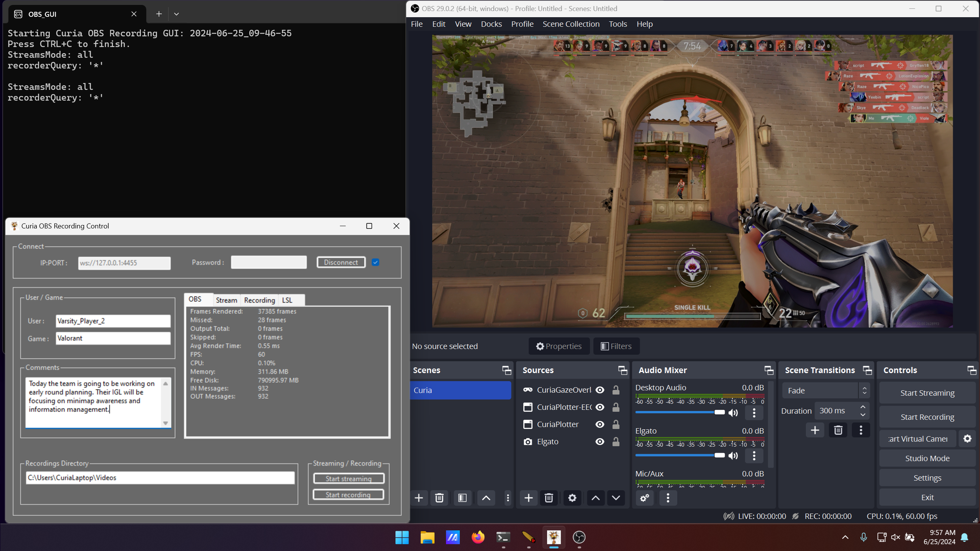The image size is (980, 551).
Task: Unlock the CuriaPlotter source
Action: point(616,424)
